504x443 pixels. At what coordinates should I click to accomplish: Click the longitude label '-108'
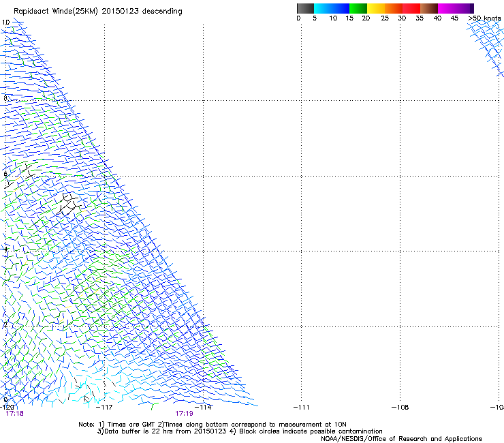point(400,408)
